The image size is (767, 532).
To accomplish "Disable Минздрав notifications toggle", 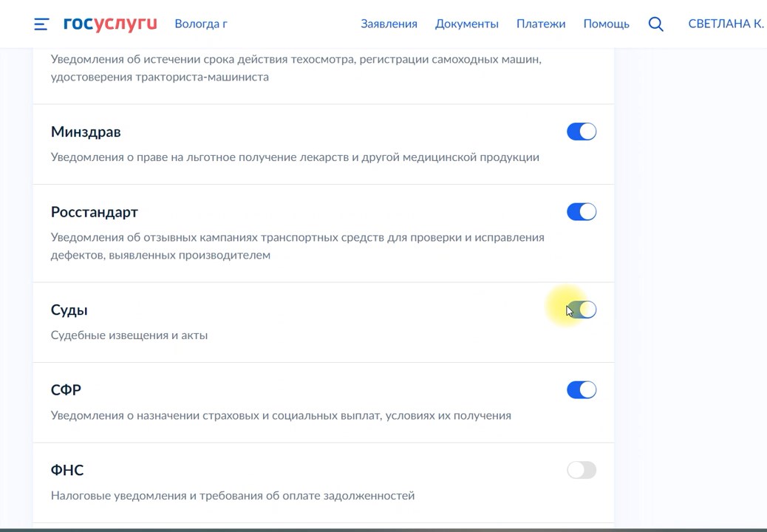I will (x=581, y=132).
